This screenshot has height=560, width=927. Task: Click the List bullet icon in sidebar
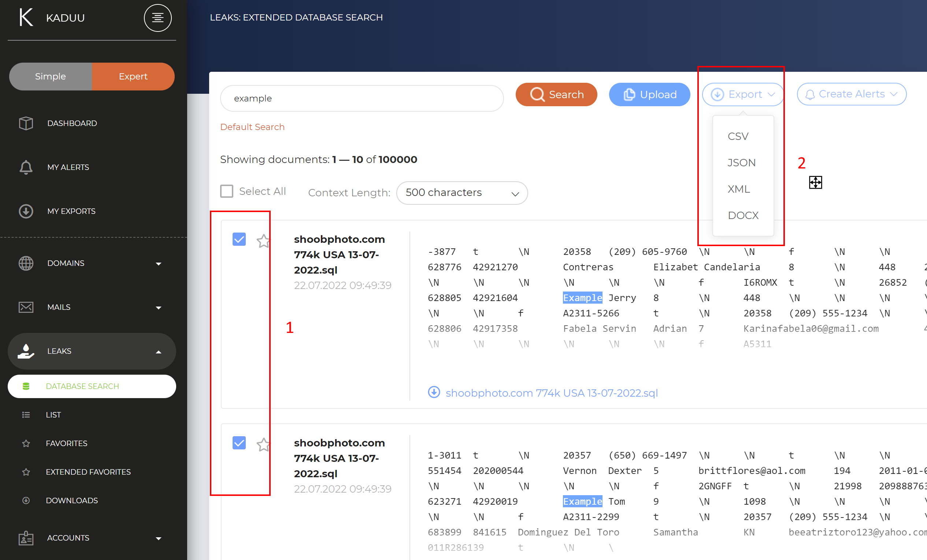pyautogui.click(x=26, y=415)
